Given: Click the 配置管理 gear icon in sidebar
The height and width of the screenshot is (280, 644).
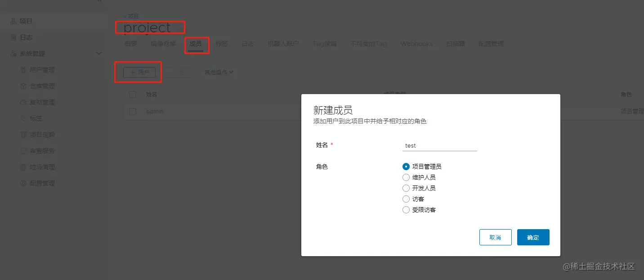Looking at the screenshot, I should 24,183.
